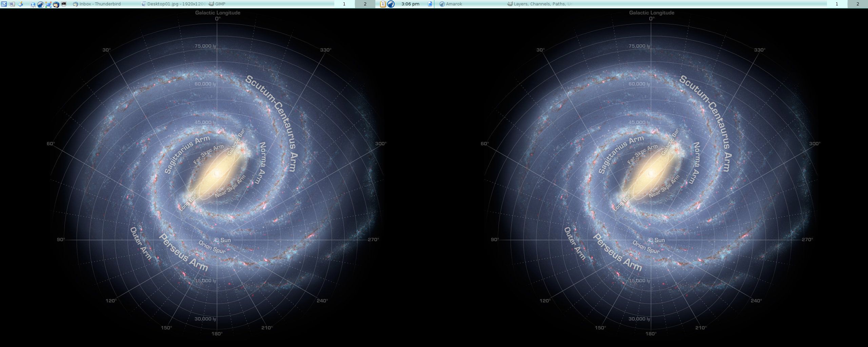Open the Klipper clipboard tray icon

click(x=383, y=4)
